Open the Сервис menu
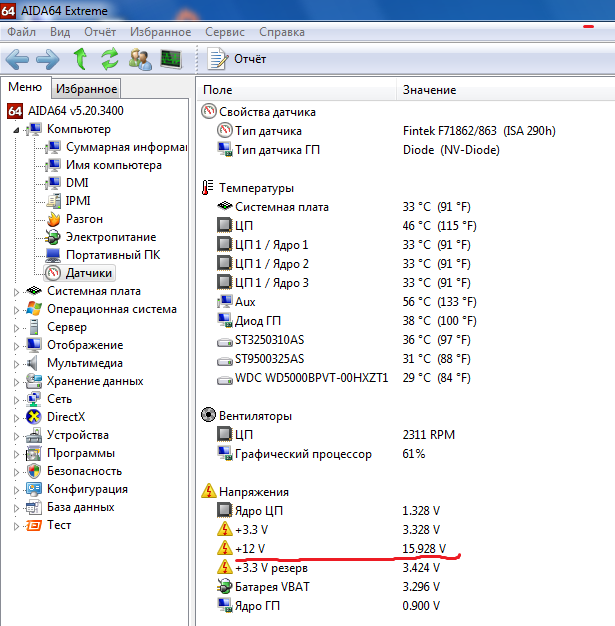The height and width of the screenshot is (626, 615). point(224,32)
